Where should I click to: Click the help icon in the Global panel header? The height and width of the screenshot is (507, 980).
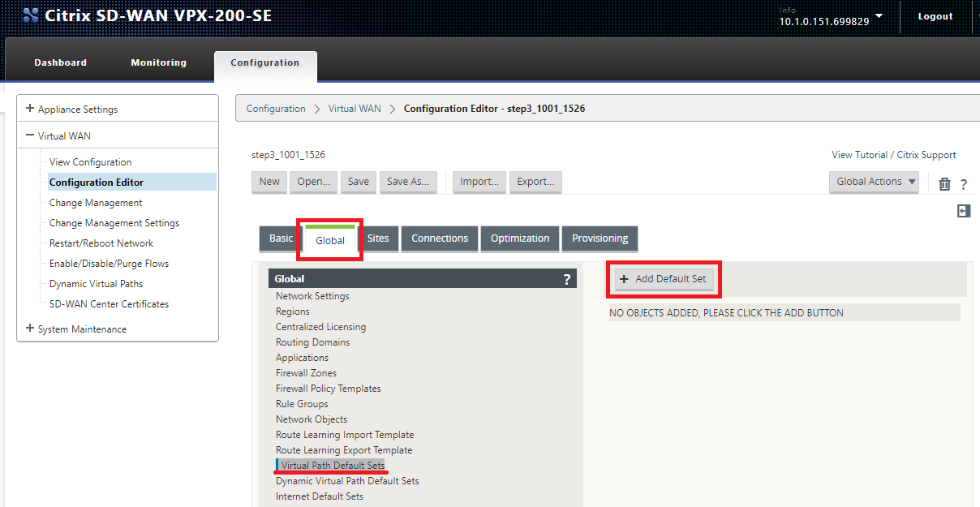(566, 278)
